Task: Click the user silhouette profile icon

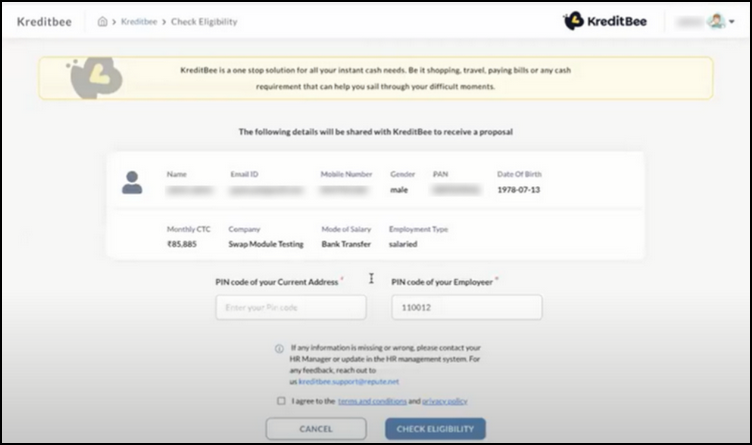Action: point(132,183)
